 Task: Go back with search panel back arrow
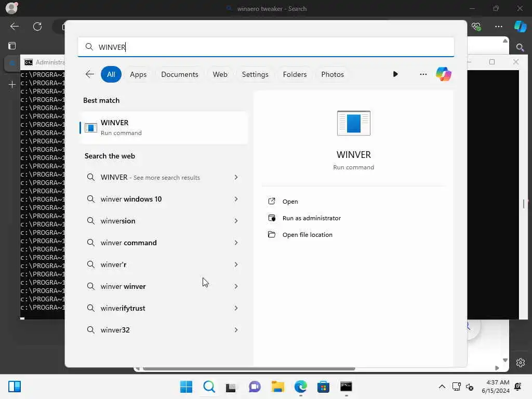(x=89, y=74)
